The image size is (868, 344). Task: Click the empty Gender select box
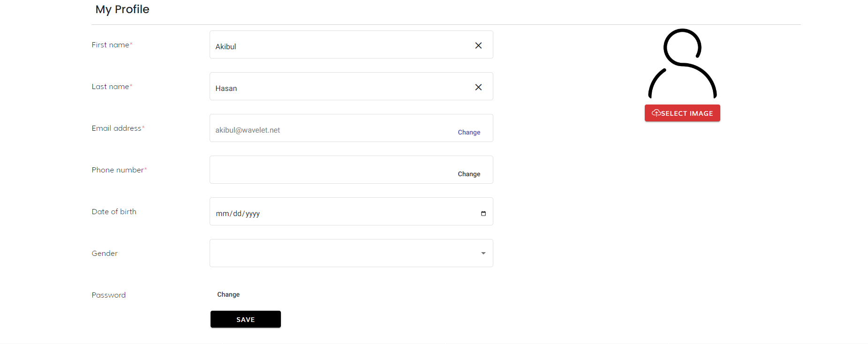342,253
